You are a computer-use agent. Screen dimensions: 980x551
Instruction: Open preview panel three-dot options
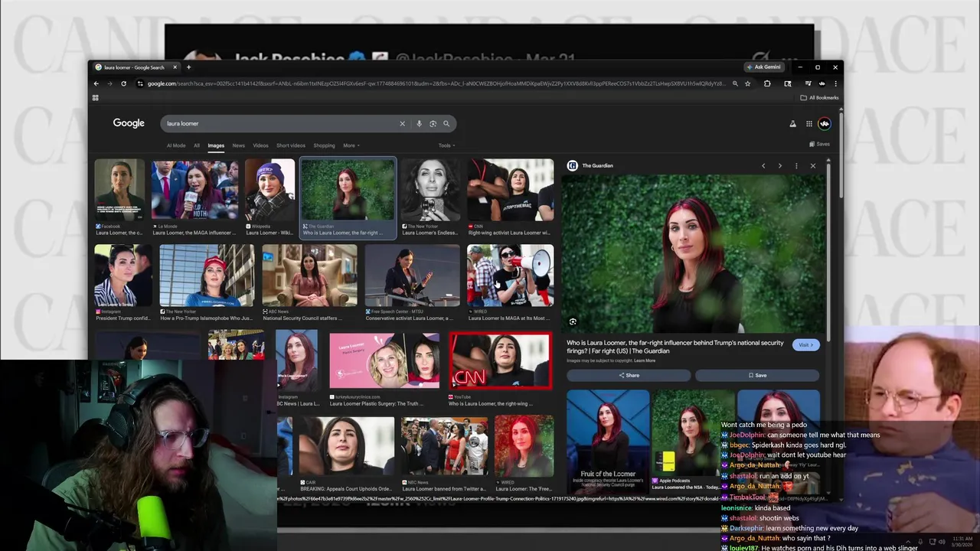796,166
